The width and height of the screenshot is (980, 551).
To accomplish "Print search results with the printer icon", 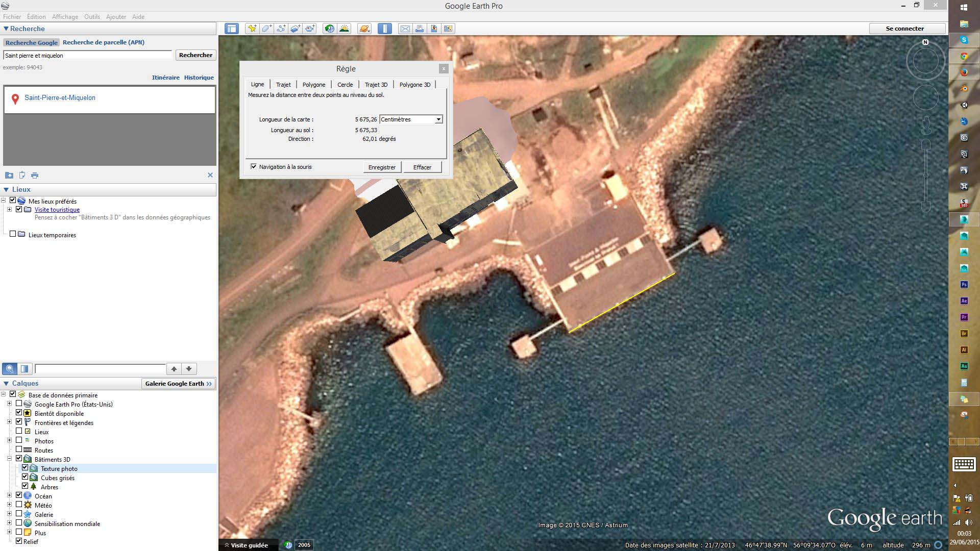I will tap(35, 175).
